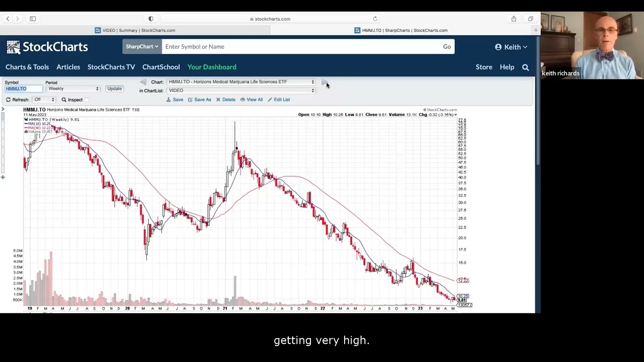The width and height of the screenshot is (644, 362).
Task: Visit ChartSchool
Action: [x=161, y=67]
